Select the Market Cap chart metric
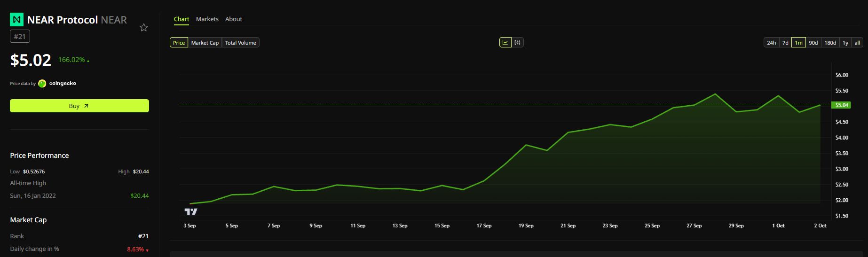Image resolution: width=868 pixels, height=257 pixels. coord(205,43)
